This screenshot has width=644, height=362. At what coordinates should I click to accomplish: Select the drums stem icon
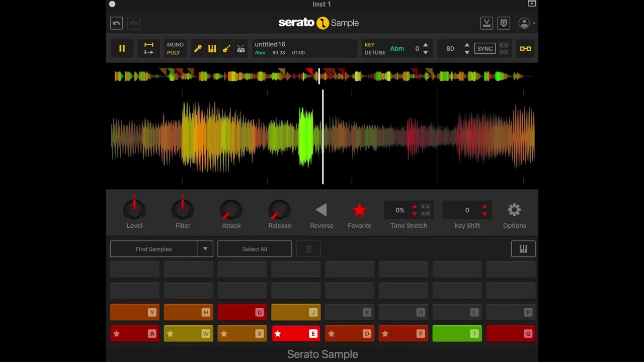[241, 49]
